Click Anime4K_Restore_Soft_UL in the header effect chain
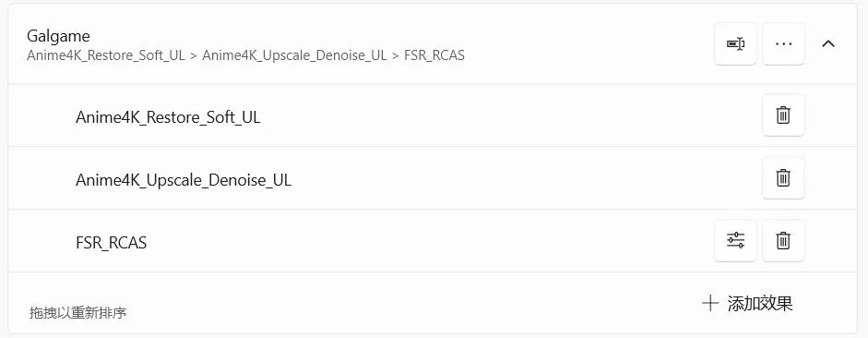Screen dimensions: 868x338 [106, 55]
